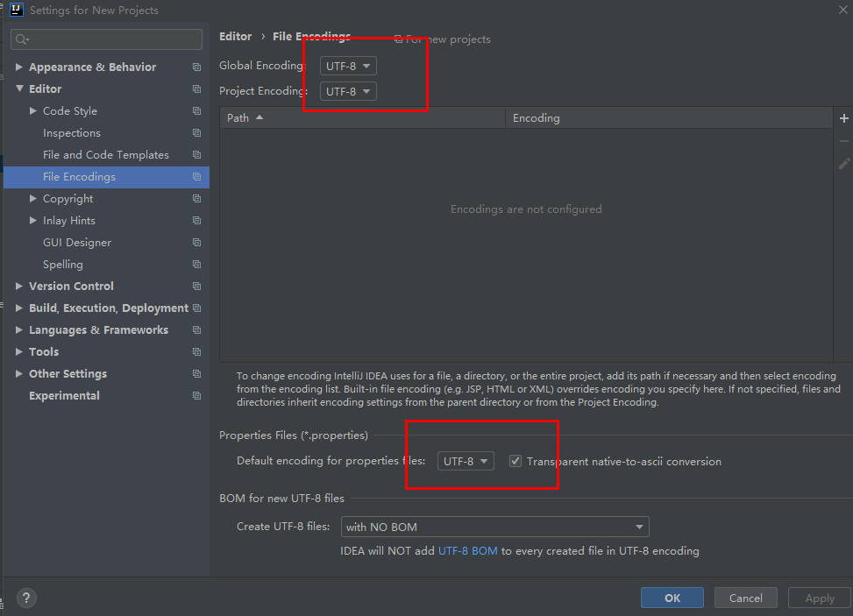
Task: Expand the Tools section
Action: click(x=19, y=351)
